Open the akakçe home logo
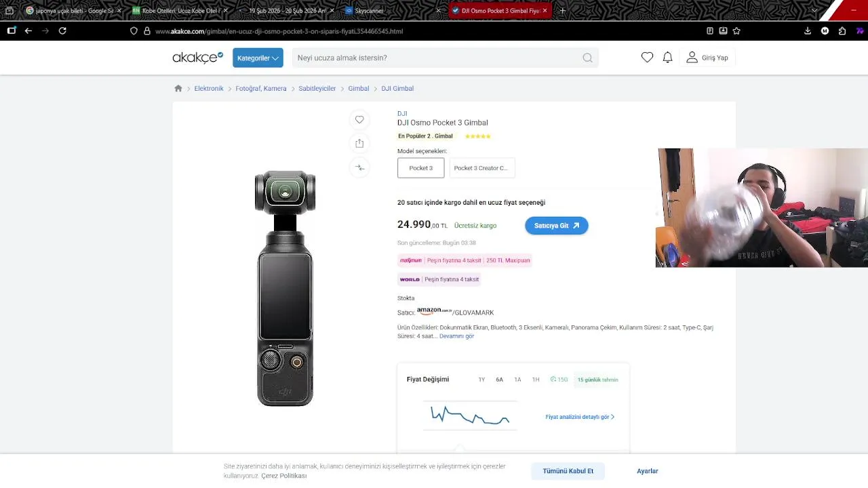This screenshot has height=488, width=868. tap(197, 58)
